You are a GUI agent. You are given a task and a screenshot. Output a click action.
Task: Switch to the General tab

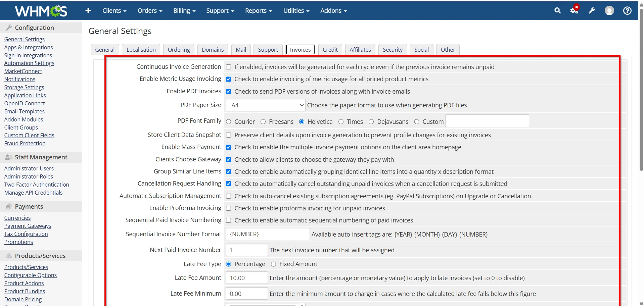tap(105, 50)
